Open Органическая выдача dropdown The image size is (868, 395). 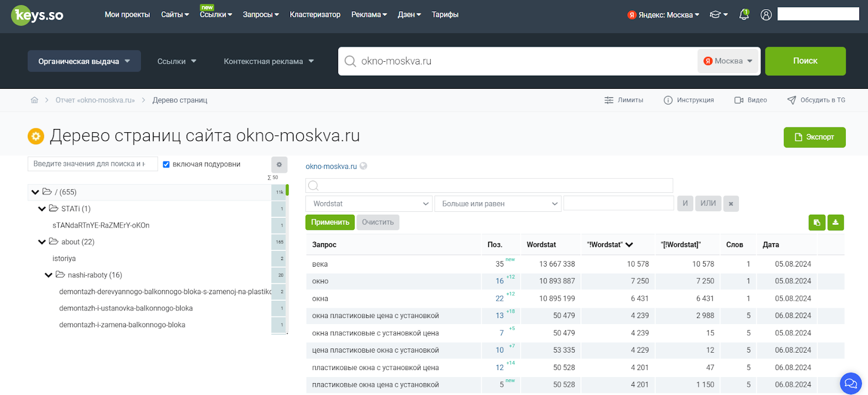(x=84, y=61)
